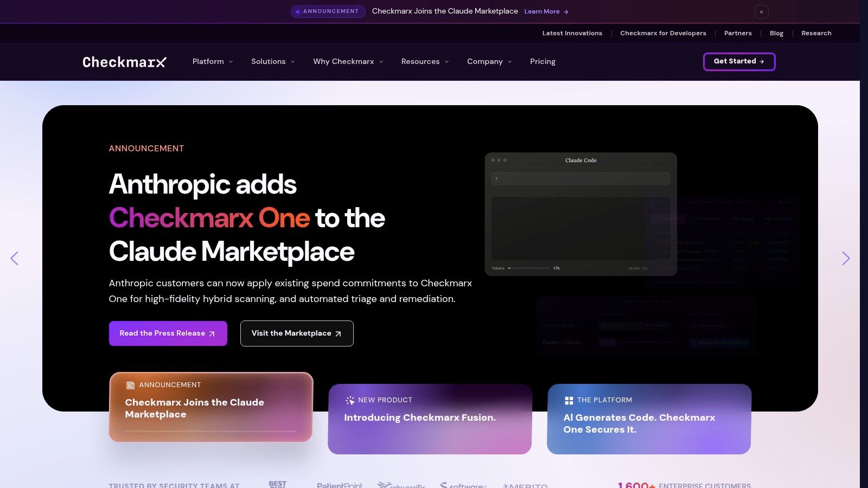This screenshot has width=868, height=488.
Task: Go to the previous hero slide
Action: tap(15, 258)
